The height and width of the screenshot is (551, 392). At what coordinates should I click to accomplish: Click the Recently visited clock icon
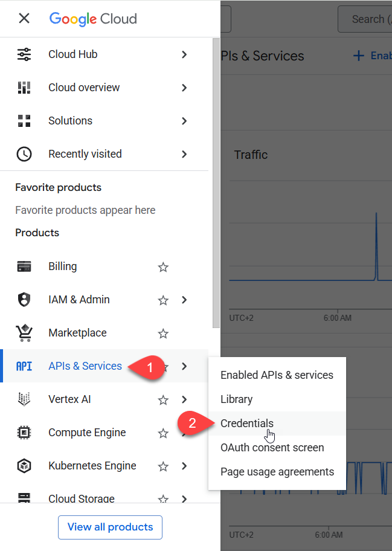coord(24,154)
